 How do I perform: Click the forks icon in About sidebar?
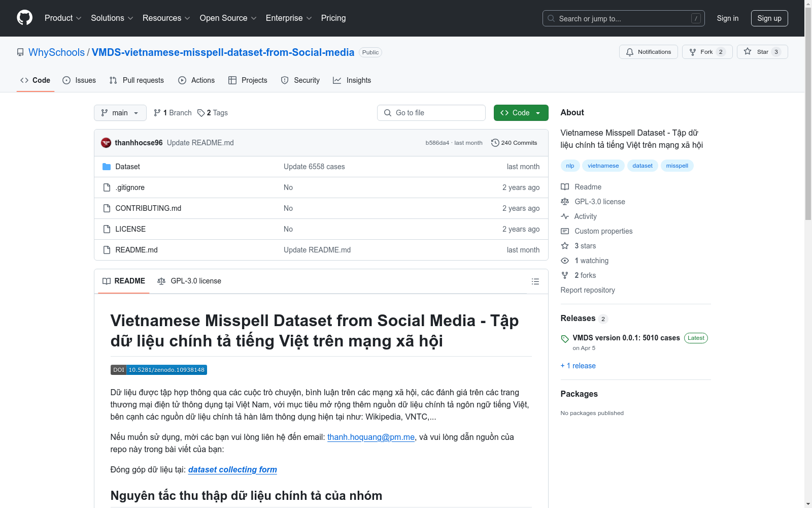pos(565,275)
